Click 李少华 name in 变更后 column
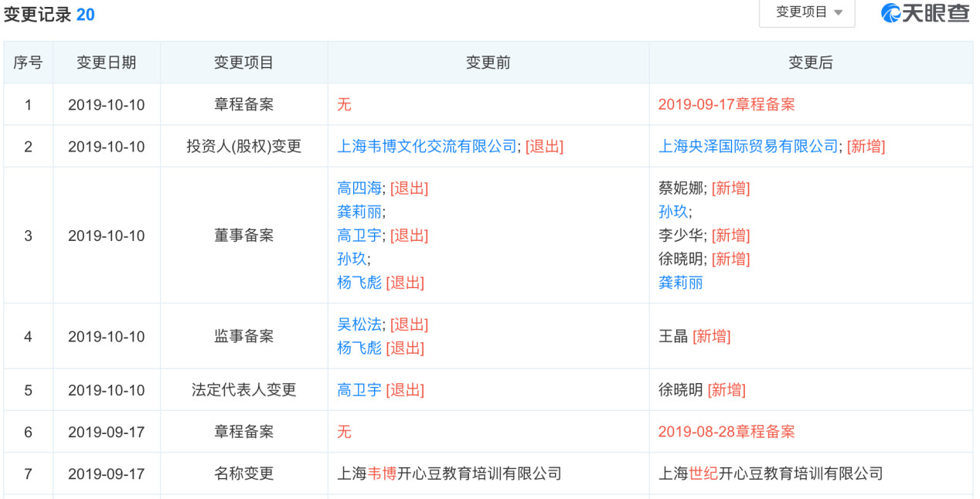The width and height of the screenshot is (980, 499). click(681, 236)
